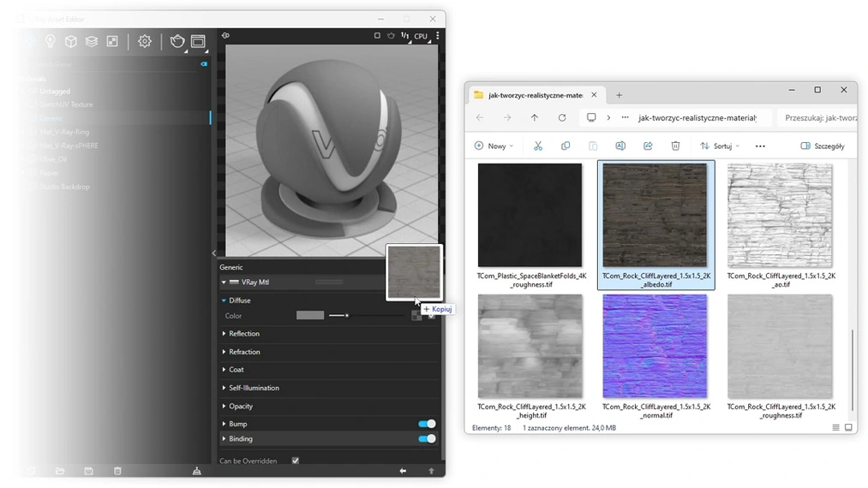
Task: Click the Explorer delete trash icon
Action: [x=675, y=146]
